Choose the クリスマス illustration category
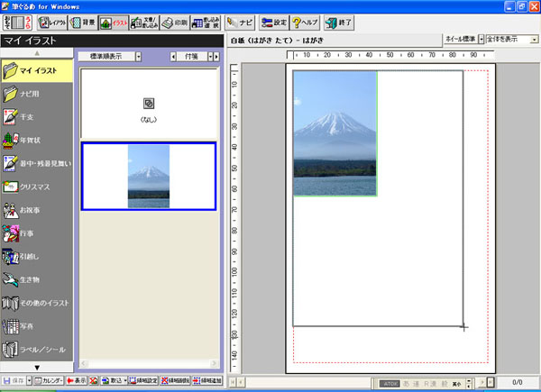Screen dimensions: 541x392 coord(34,187)
